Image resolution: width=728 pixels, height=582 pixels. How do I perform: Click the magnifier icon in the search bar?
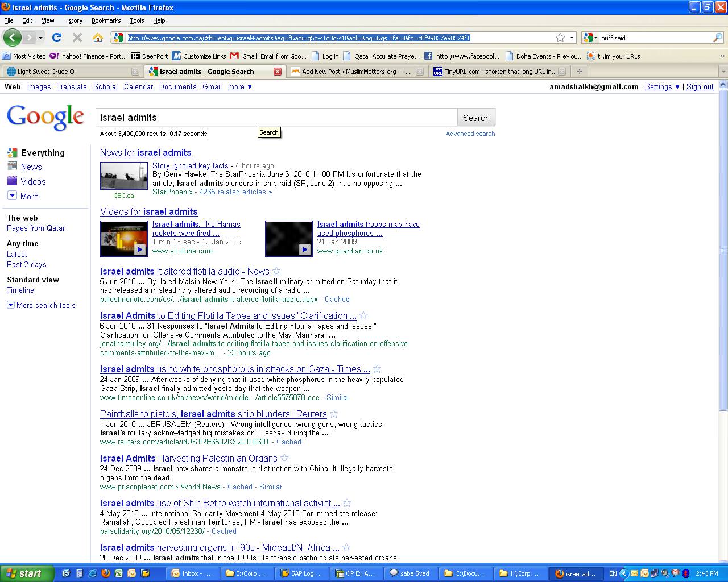click(x=717, y=38)
